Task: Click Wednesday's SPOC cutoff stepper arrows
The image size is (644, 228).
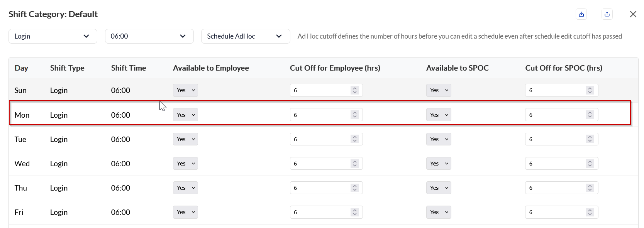Action: 590,164
